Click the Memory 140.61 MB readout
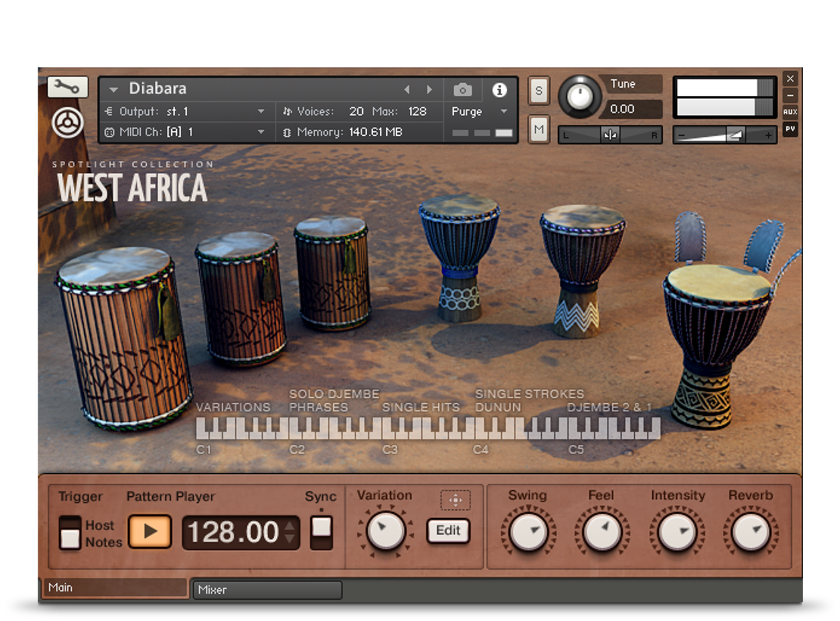The image size is (840, 621). [375, 132]
